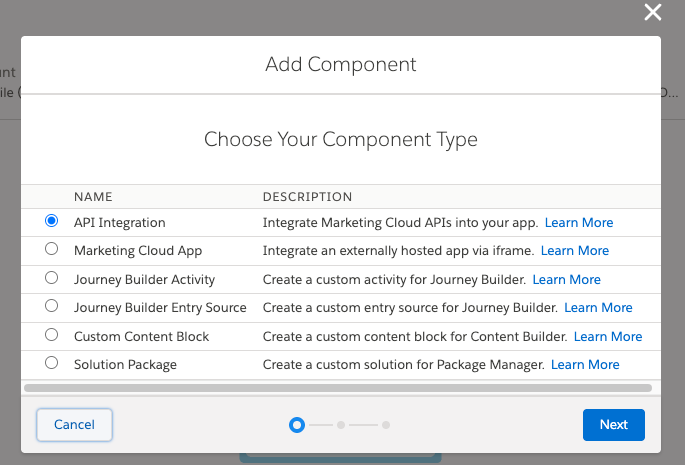Open Learn More for Journey Builder Activity

[566, 279]
